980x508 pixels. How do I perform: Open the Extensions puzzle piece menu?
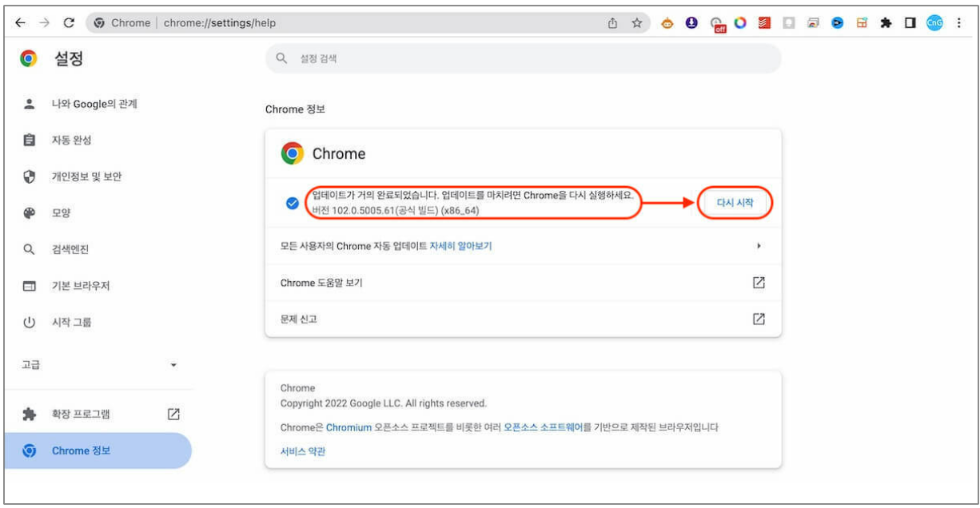coord(886,23)
